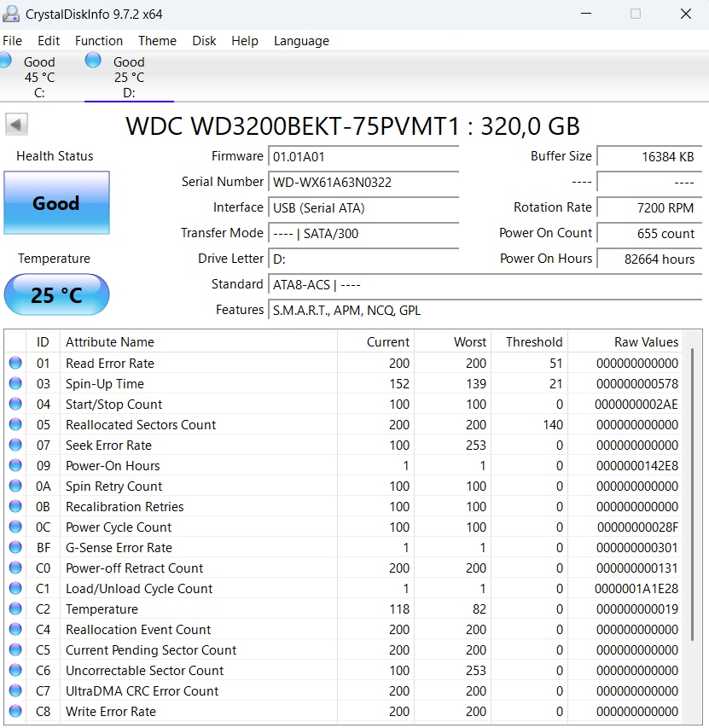Open the Disk menu

[x=204, y=40]
